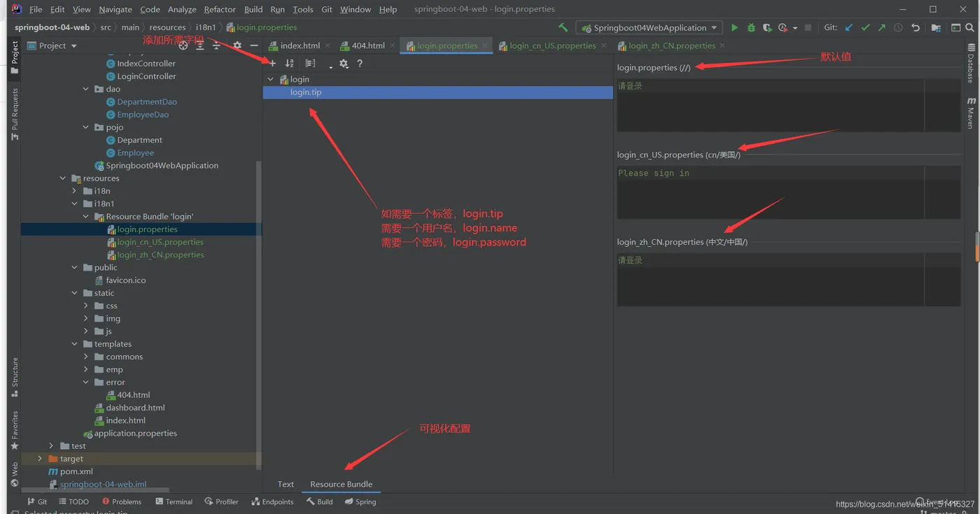Open Maven tool window on right edge

click(971, 113)
